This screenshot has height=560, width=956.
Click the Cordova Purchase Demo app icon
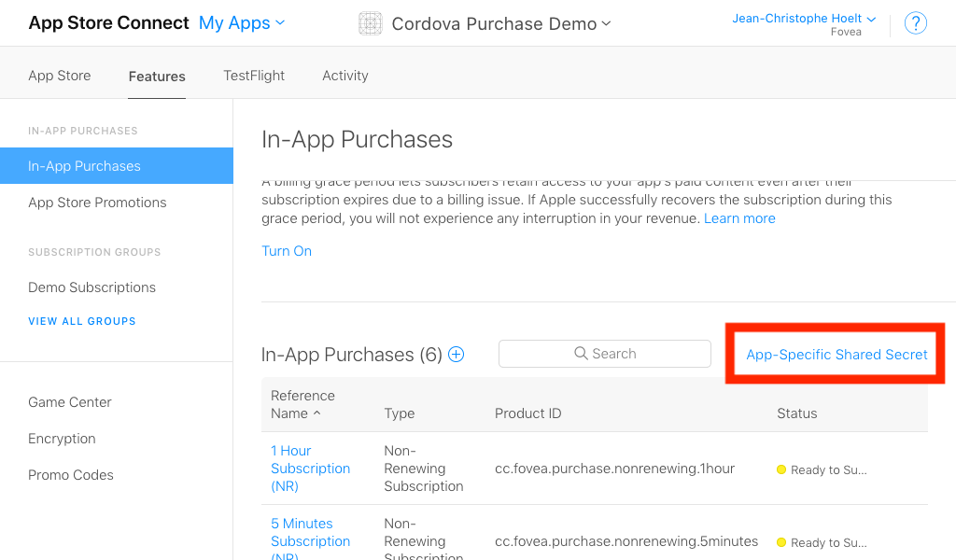point(370,23)
